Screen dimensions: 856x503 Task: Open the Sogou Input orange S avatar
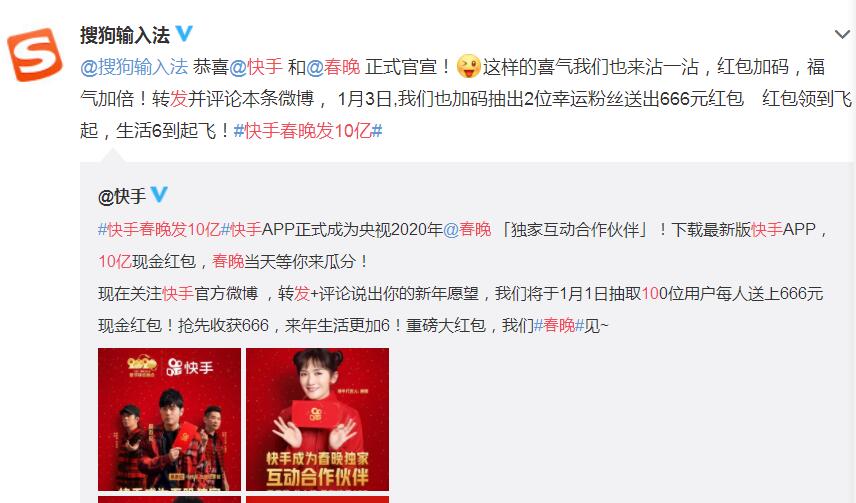pos(34,55)
